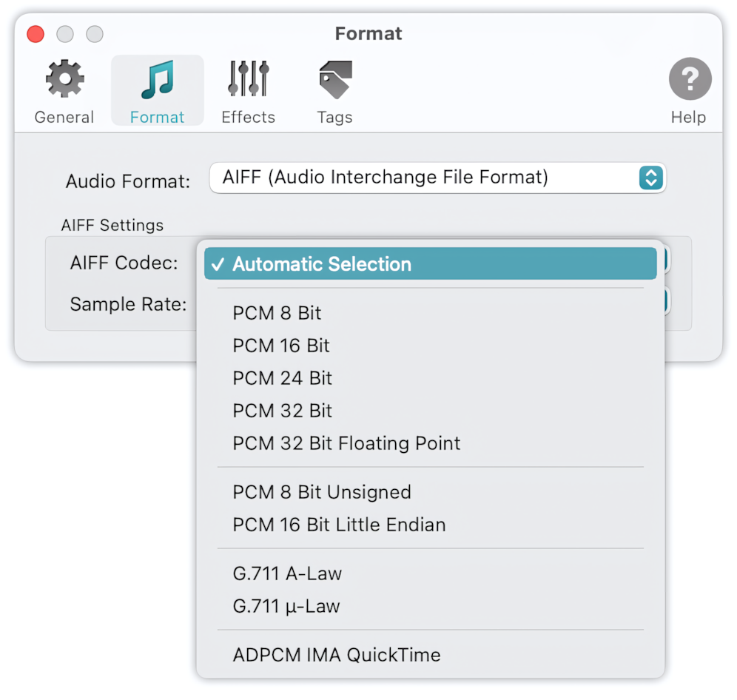
Task: Select PCM 32 Bit codec
Action: coord(430,411)
